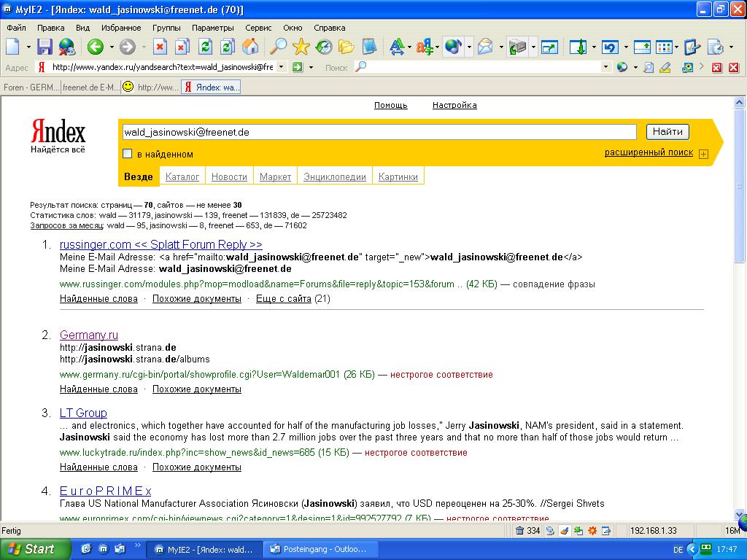Click the colored squares grid icon

pyautogui.click(x=664, y=47)
